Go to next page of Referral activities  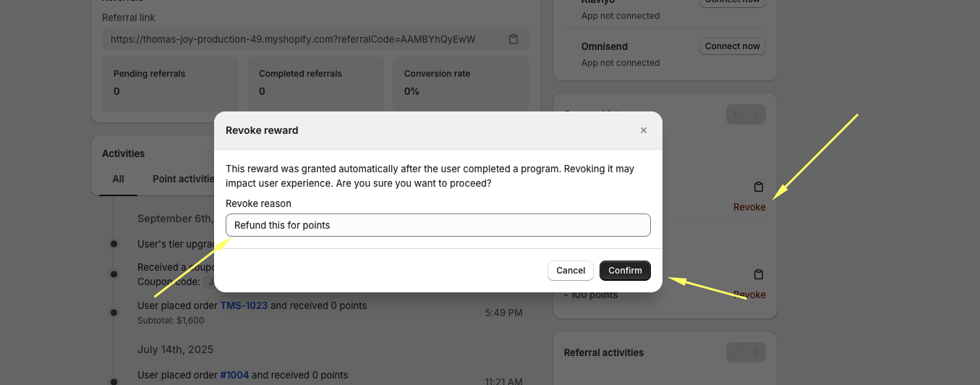tap(756, 352)
